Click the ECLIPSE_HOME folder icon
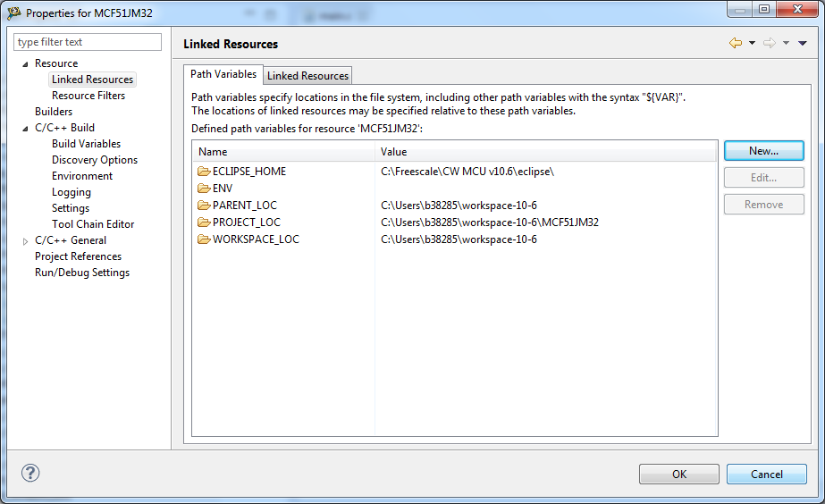The height and width of the screenshot is (504, 825). tap(204, 172)
